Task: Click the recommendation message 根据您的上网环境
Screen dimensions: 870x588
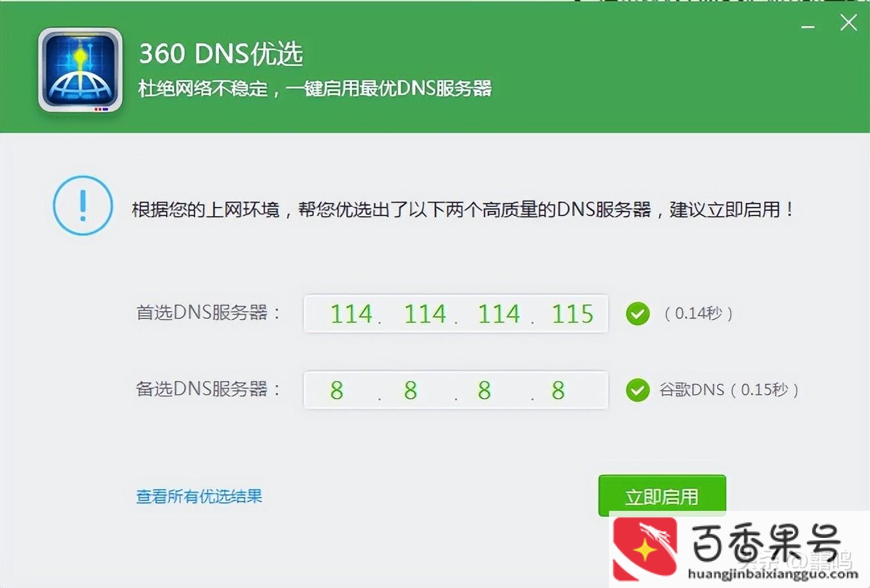Action: (x=463, y=210)
